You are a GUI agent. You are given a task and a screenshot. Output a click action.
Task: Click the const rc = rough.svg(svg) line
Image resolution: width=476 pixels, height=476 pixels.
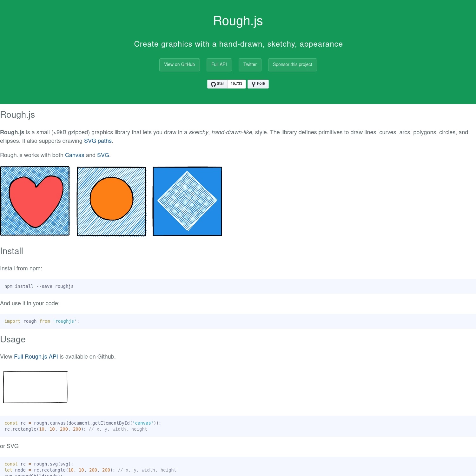[39, 464]
